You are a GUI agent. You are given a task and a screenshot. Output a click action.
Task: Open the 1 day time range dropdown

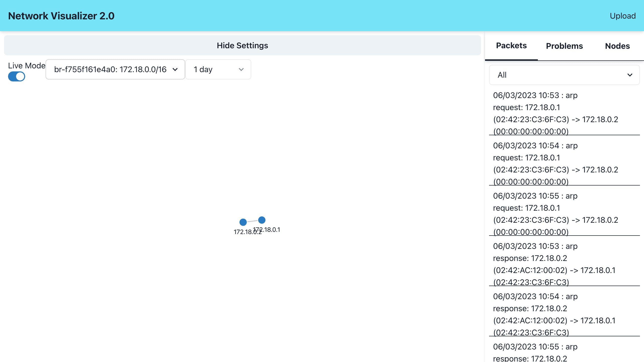tap(218, 69)
